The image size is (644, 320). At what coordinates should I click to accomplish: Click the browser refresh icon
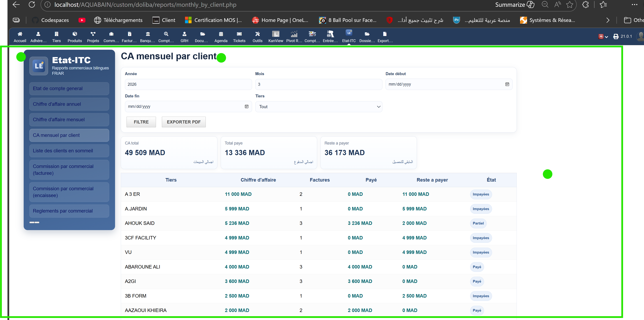pos(32,5)
